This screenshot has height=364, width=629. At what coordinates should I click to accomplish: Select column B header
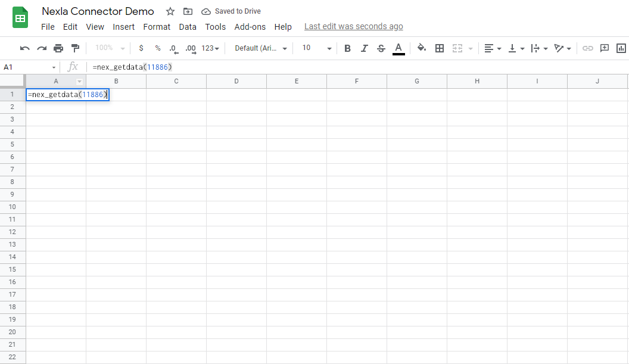(x=116, y=82)
